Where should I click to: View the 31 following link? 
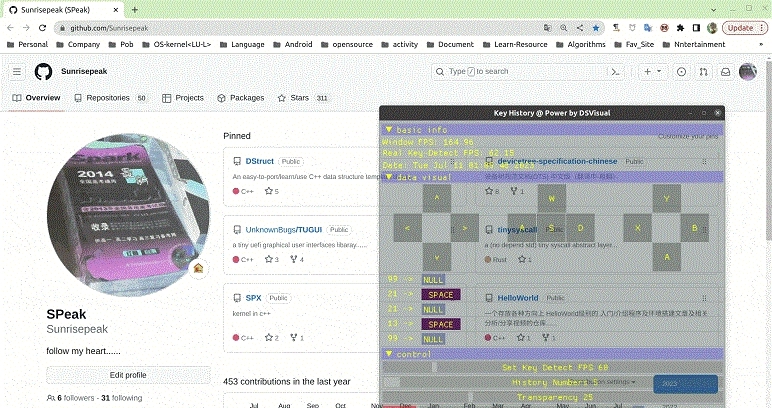click(122, 398)
